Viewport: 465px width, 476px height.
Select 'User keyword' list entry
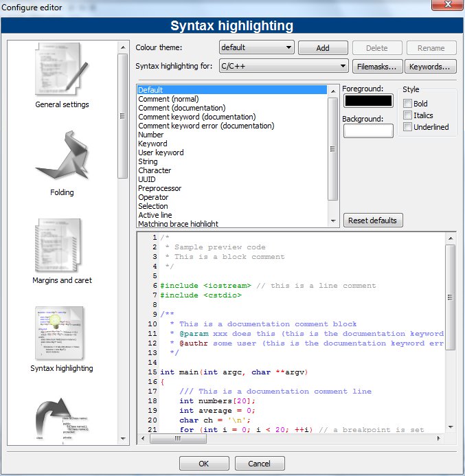click(232, 152)
